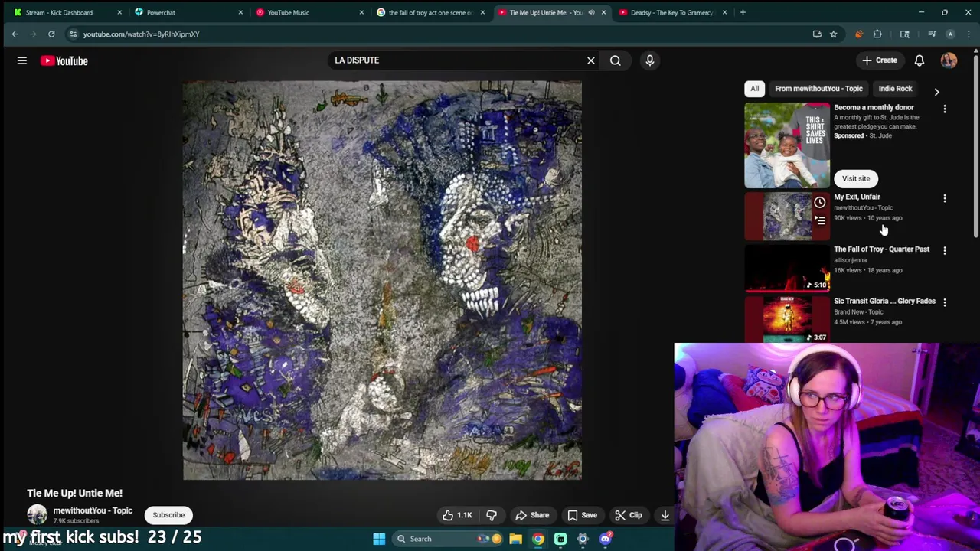
Task: Open a new browser tab
Action: 743,12
